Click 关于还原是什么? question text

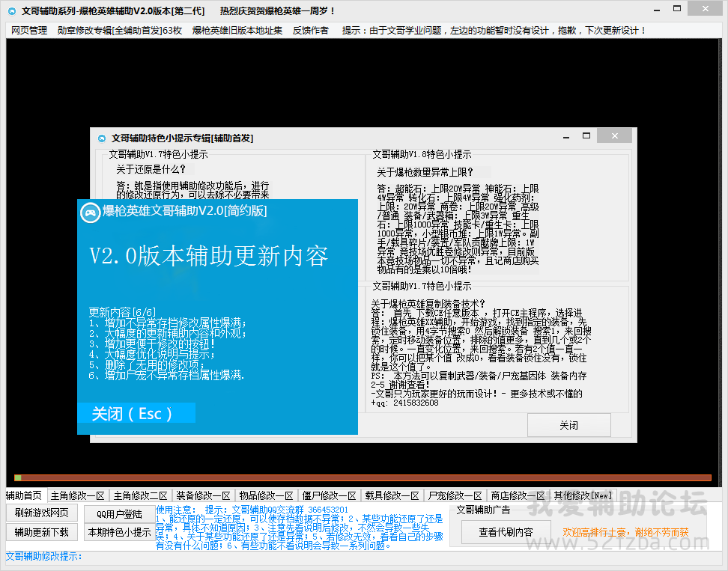[x=151, y=169]
